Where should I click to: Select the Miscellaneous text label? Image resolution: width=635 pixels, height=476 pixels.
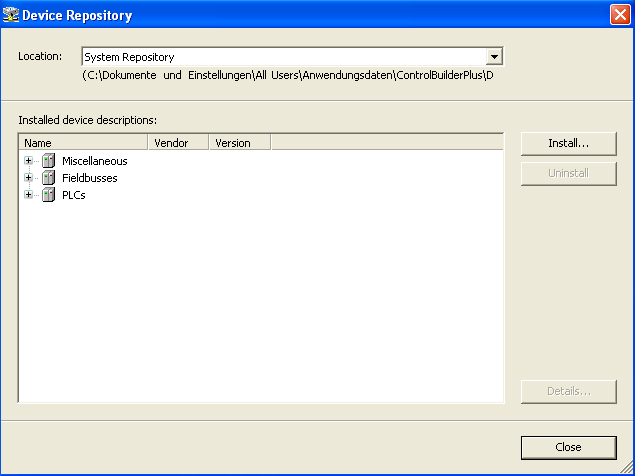click(94, 161)
